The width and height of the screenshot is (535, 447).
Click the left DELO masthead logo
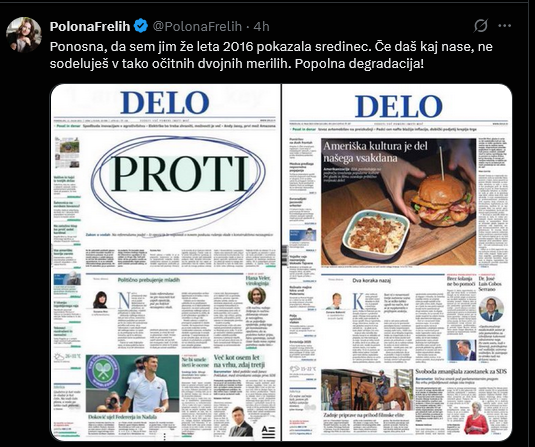[165, 102]
